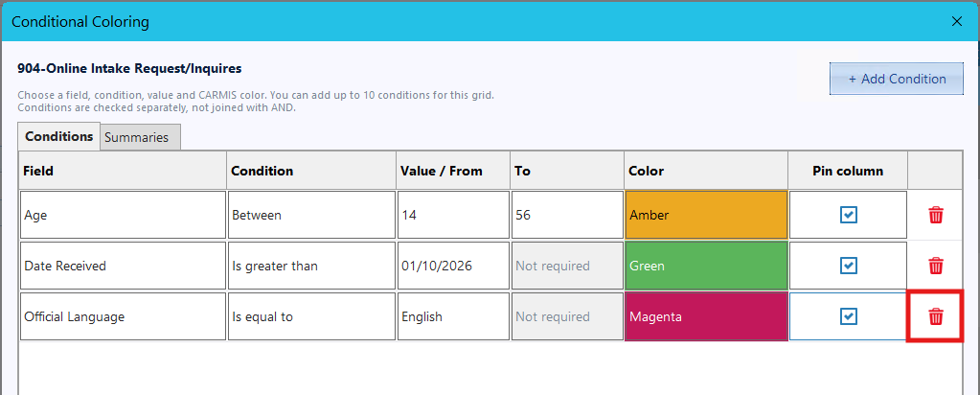Change the Is greater than condition
The image size is (980, 395).
[x=311, y=266]
